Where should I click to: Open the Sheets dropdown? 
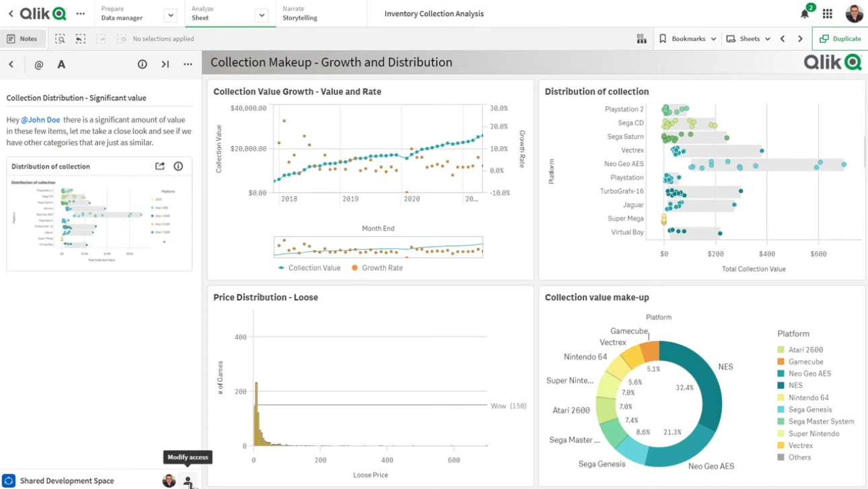tap(748, 39)
